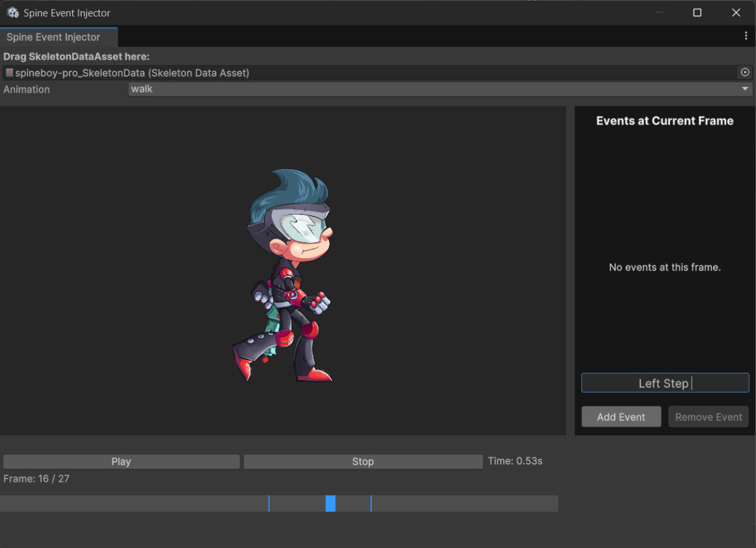Halt animation with the Stop button

363,461
